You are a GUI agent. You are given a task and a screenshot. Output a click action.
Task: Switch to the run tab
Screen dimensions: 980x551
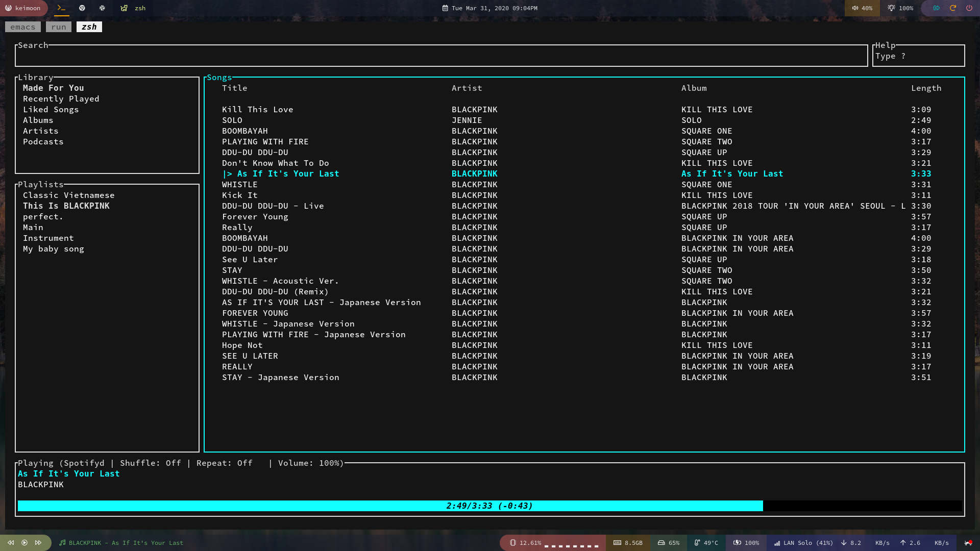point(59,27)
